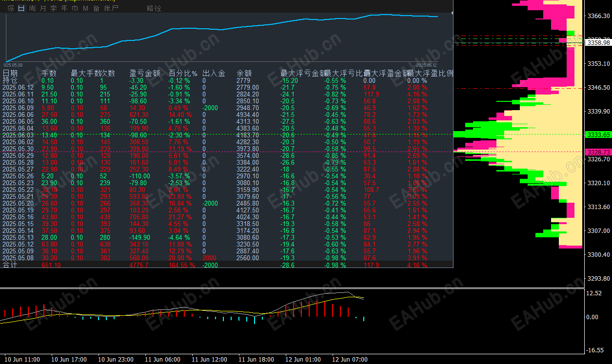Screen dimensions: 612x364
Task: Click current price label 3358.98
Action: tap(598, 42)
